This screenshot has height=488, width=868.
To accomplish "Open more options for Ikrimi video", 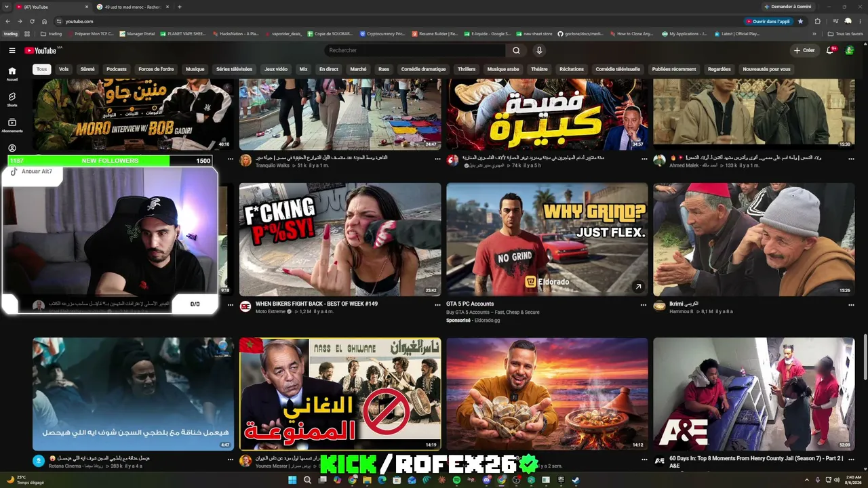I will click(851, 304).
